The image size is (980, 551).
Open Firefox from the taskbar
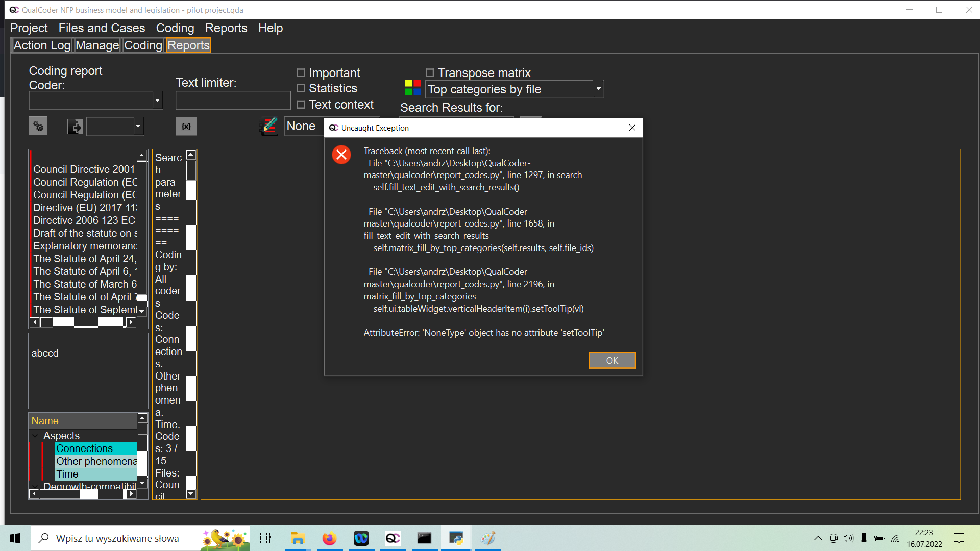329,538
